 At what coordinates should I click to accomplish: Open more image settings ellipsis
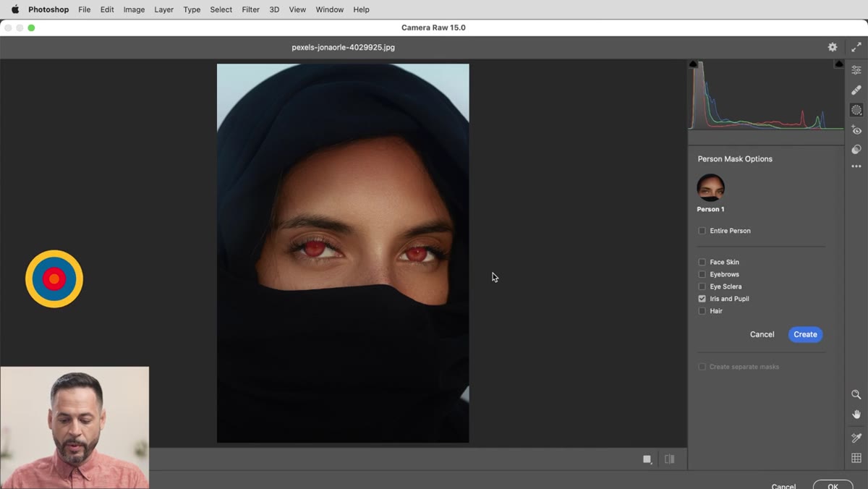click(856, 166)
